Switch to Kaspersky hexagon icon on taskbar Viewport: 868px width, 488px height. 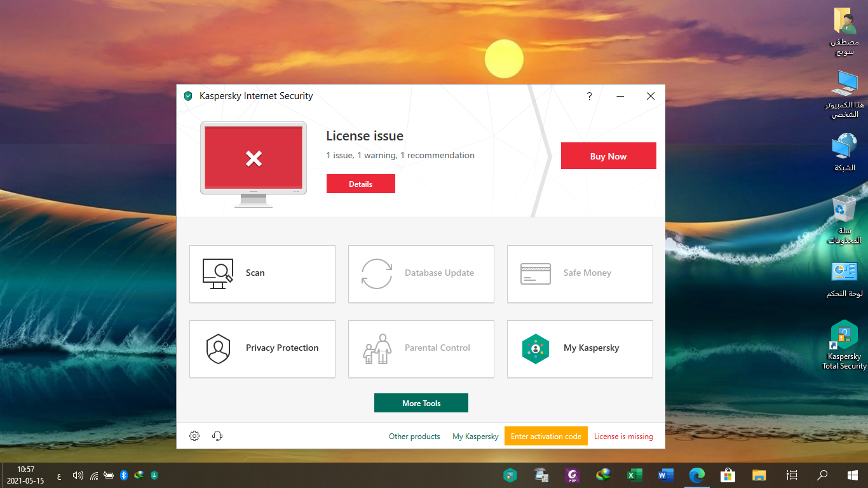(510, 475)
